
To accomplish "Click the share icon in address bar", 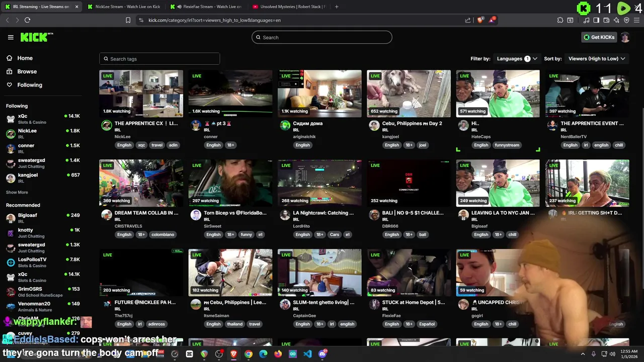I will click(x=468, y=20).
